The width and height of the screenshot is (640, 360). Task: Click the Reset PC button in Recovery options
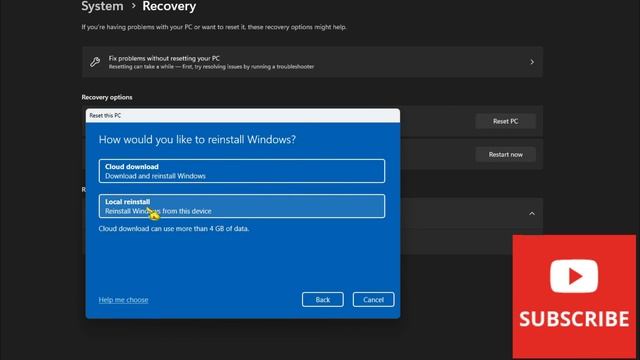[x=505, y=121]
